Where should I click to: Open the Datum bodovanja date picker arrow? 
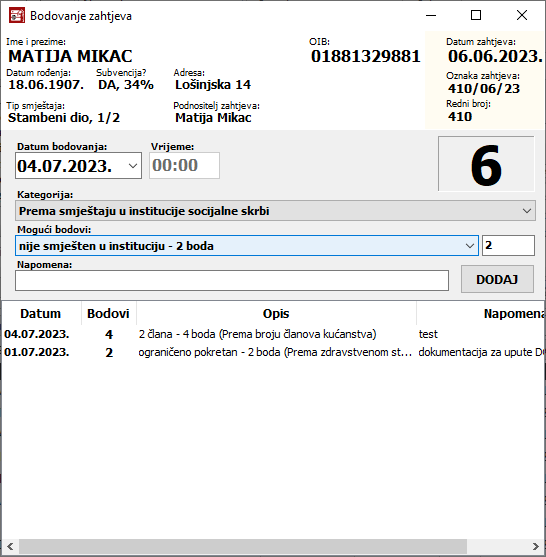(x=133, y=166)
